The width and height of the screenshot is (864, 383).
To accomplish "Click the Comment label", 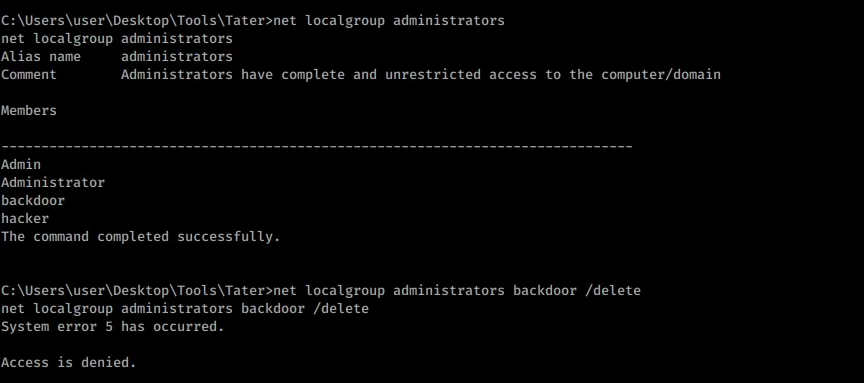I will point(29,74).
